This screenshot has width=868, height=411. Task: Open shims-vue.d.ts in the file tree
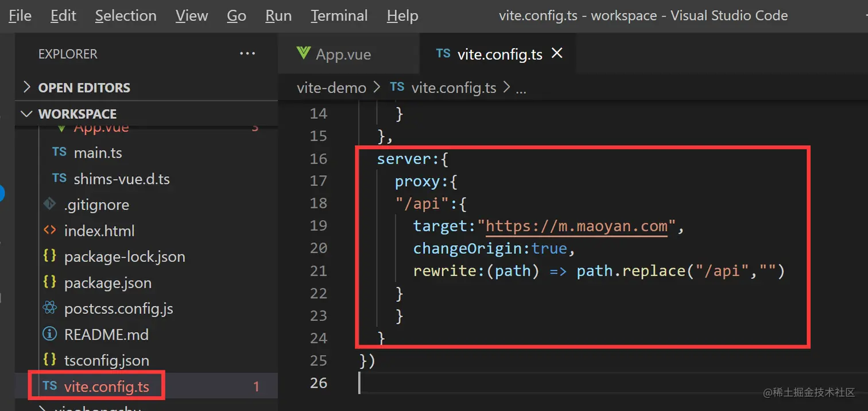pyautogui.click(x=122, y=179)
